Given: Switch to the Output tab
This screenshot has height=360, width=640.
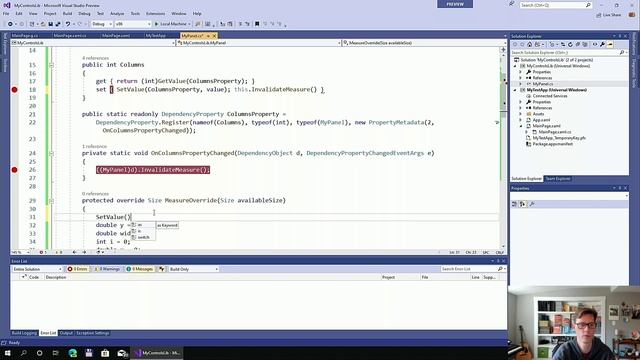Looking at the screenshot, I should pyautogui.click(x=66, y=333).
